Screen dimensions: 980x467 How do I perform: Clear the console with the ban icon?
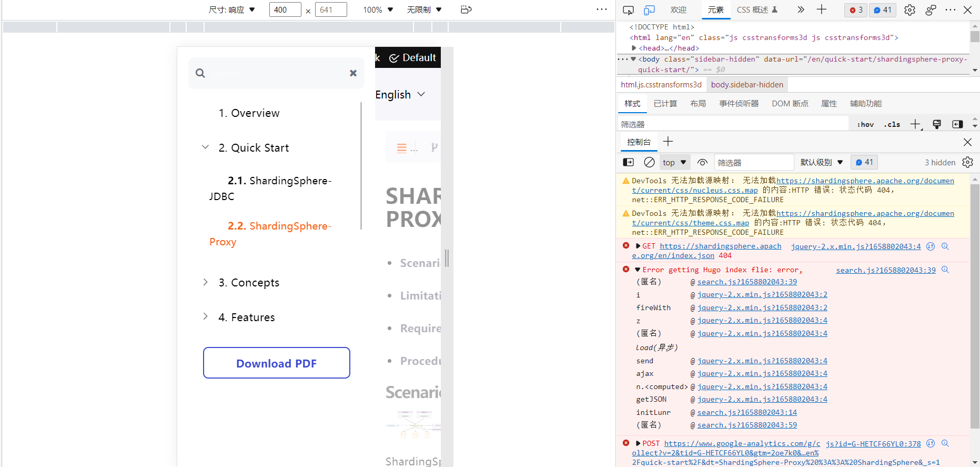(x=650, y=162)
